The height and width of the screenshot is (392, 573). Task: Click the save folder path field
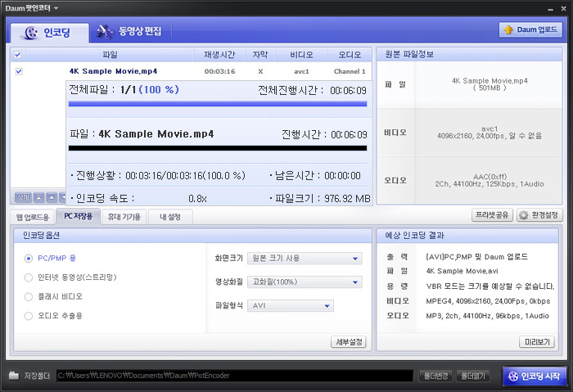233,376
